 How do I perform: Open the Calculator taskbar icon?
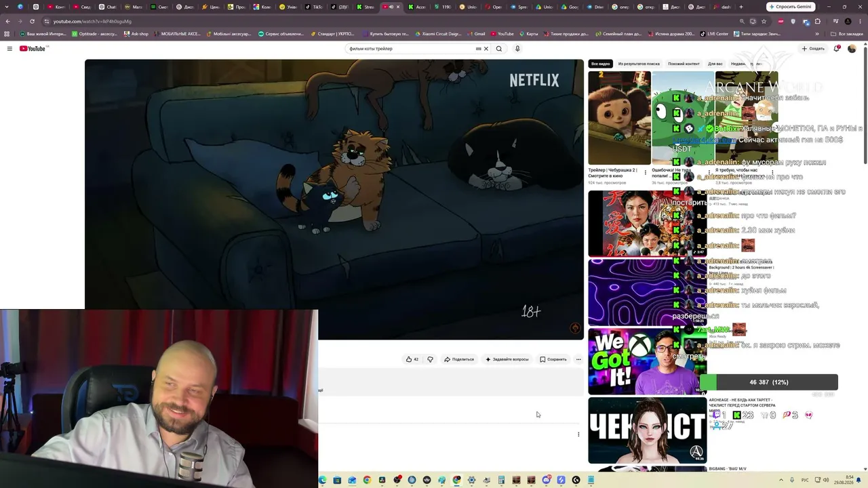point(501,480)
